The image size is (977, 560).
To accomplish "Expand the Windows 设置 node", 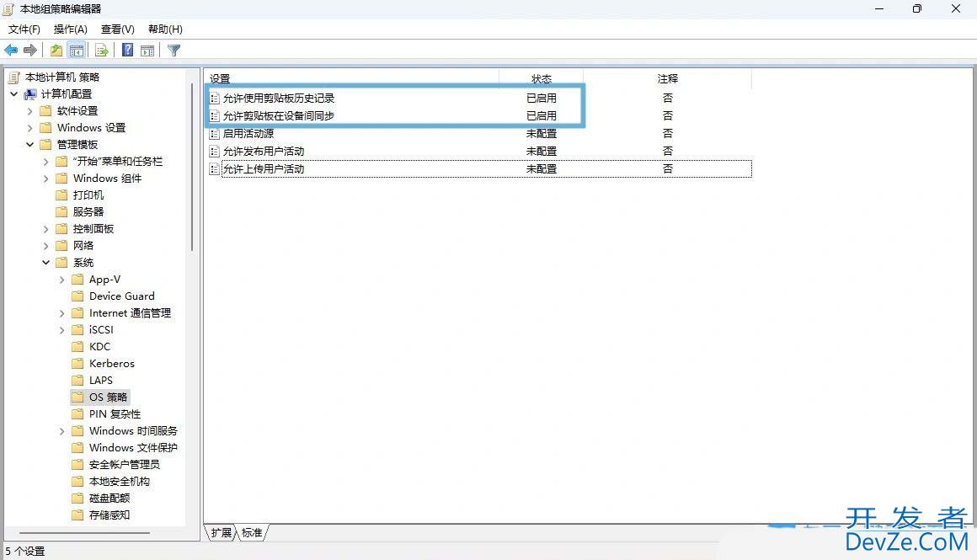I will pyautogui.click(x=30, y=128).
